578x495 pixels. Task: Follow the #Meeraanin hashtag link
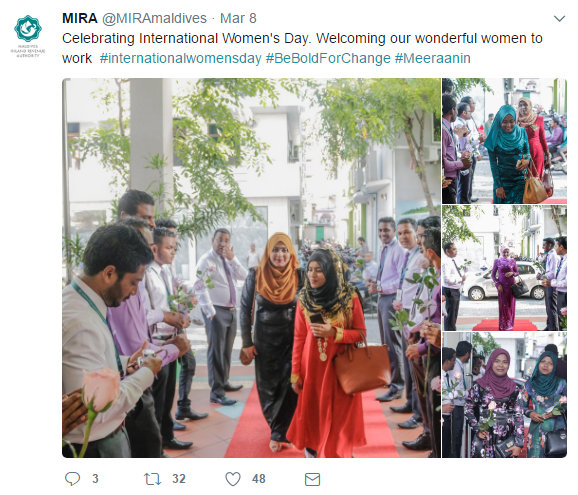pyautogui.click(x=433, y=58)
